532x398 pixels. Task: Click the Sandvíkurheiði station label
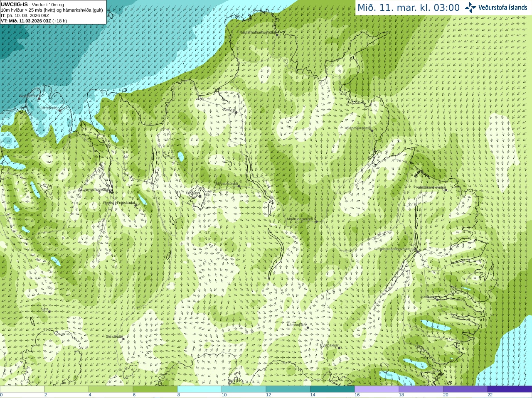(x=359, y=128)
